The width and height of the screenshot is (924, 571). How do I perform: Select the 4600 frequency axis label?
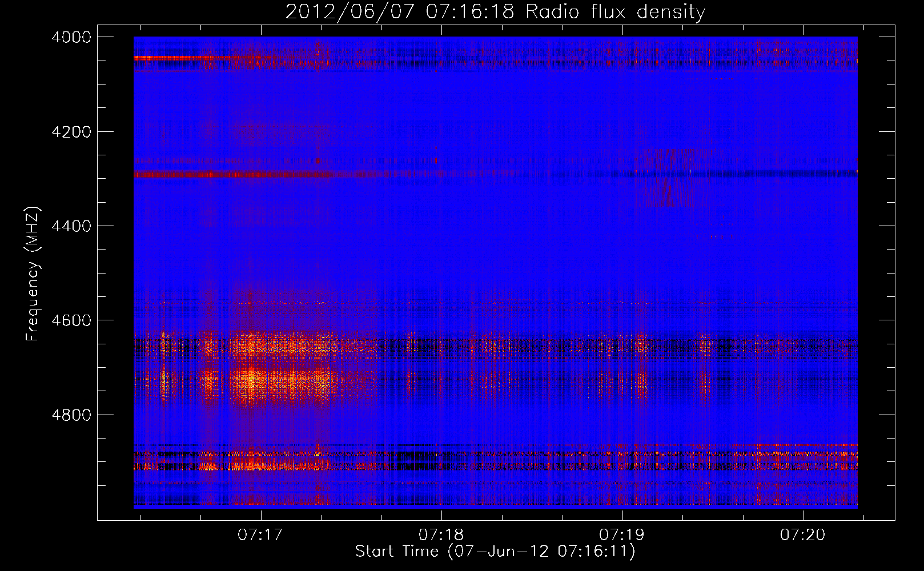point(71,320)
